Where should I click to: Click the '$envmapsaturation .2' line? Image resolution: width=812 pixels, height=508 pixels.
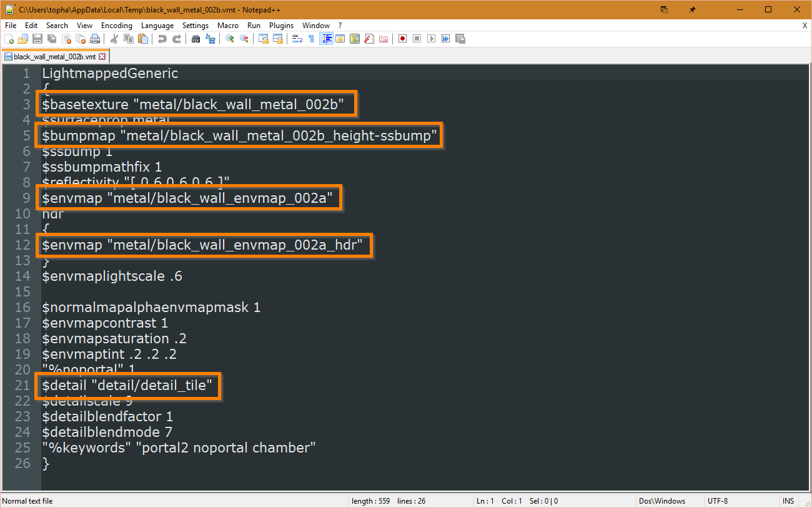(114, 339)
